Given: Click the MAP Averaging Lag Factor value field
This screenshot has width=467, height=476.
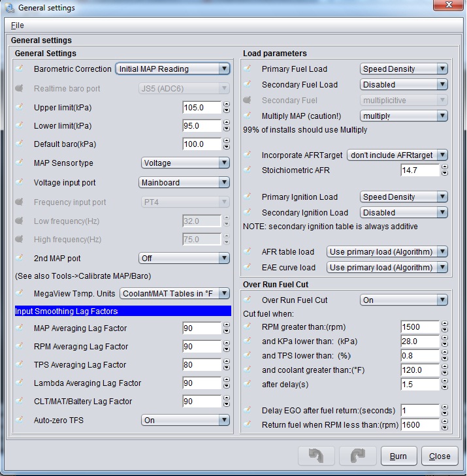Looking at the screenshot, I should pyautogui.click(x=202, y=328).
